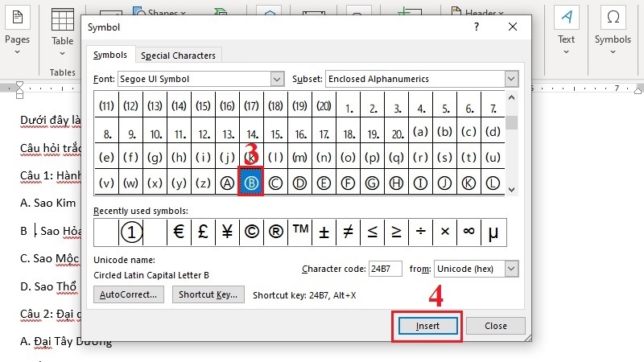This screenshot has height=362, width=644.
Task: Expand the Subset dropdown list
Action: [511, 79]
